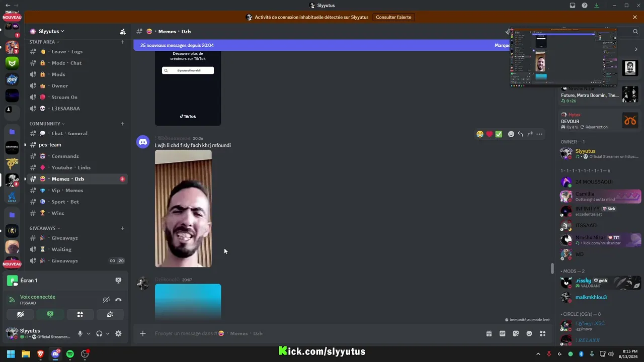This screenshot has width=644, height=362.
Task: Click the search magnifier icon
Action: (x=635, y=31)
